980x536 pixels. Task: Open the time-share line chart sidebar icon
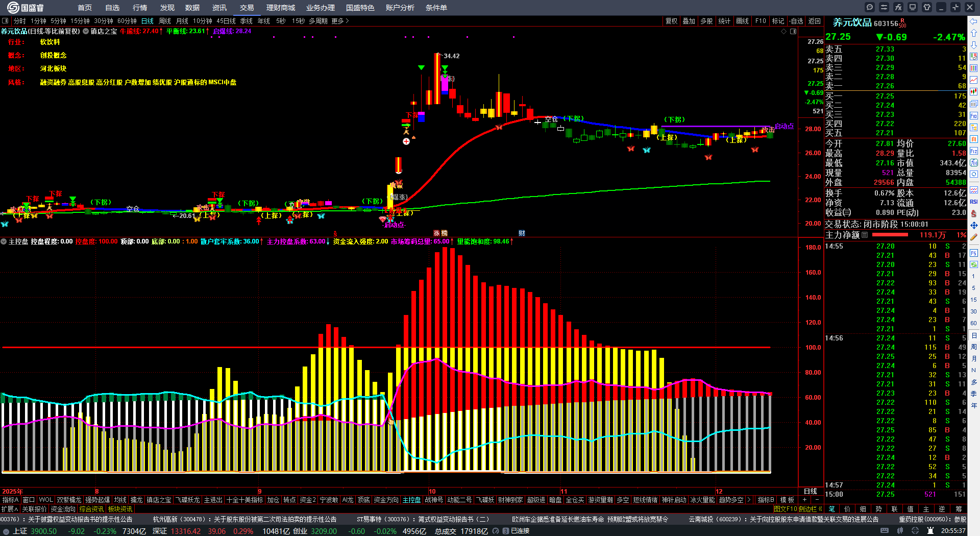coord(974,80)
